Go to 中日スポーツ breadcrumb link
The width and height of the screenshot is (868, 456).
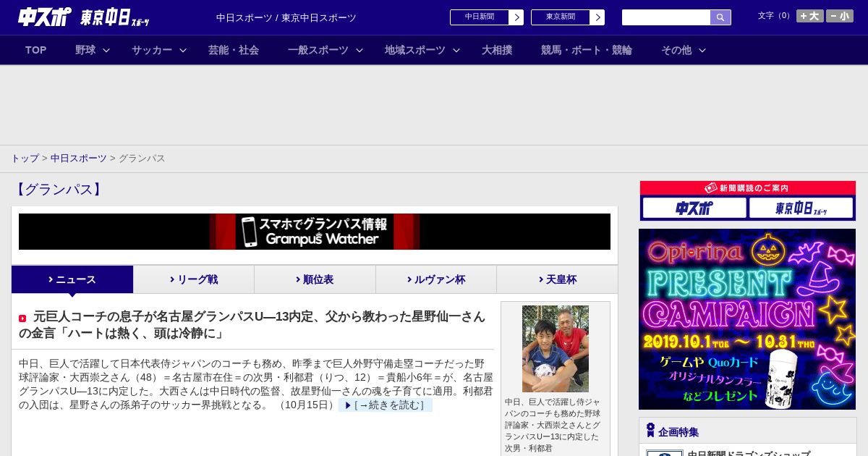pyautogui.click(x=79, y=158)
